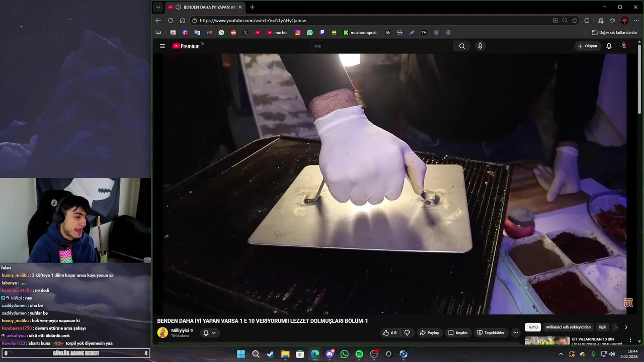
Task: Open subscription notification bell dropdown
Action: [209, 333]
